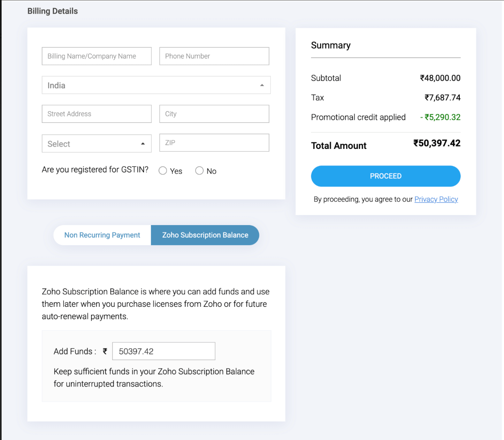Click the Subtotal value ₹48,000.00
The image size is (504, 440).
point(440,78)
